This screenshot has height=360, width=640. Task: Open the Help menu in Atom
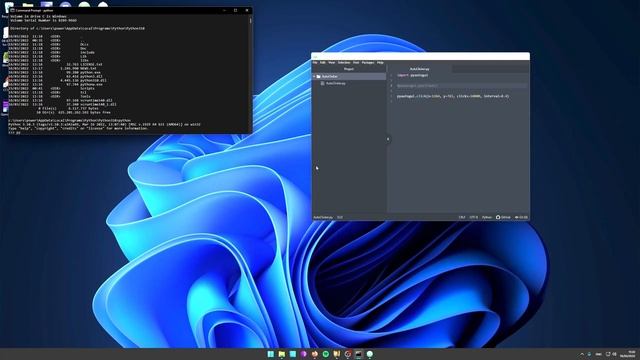coord(380,62)
